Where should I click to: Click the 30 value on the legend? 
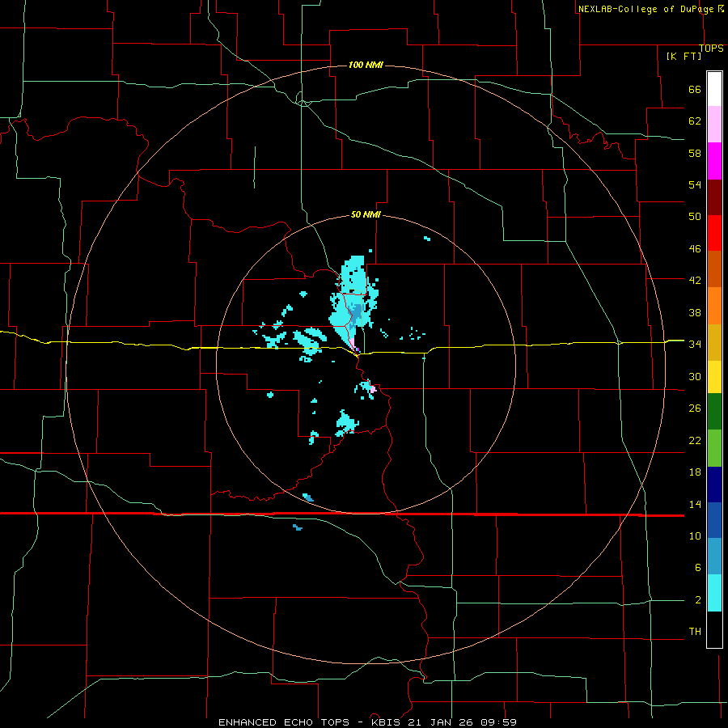coord(695,376)
